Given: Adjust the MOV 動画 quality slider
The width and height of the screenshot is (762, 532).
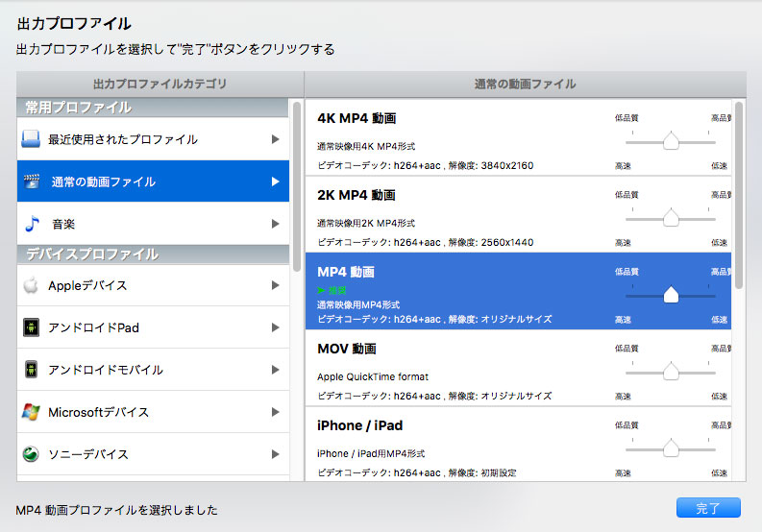Looking at the screenshot, I should click(671, 371).
